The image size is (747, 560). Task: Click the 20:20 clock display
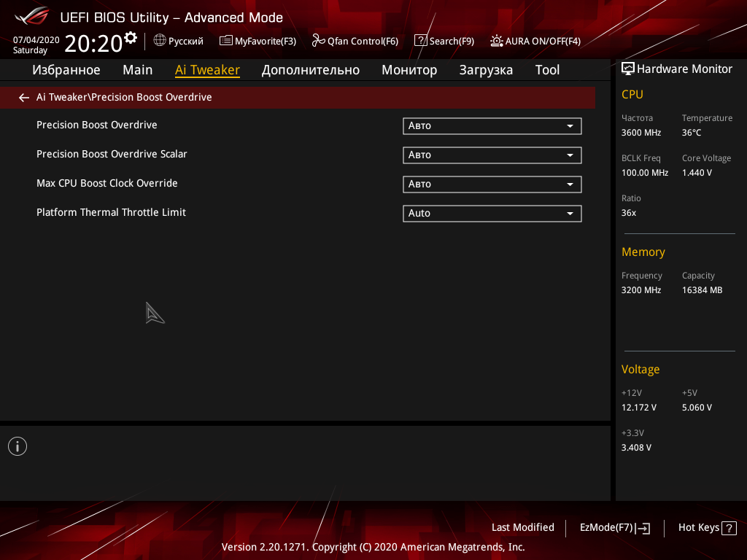click(x=93, y=44)
